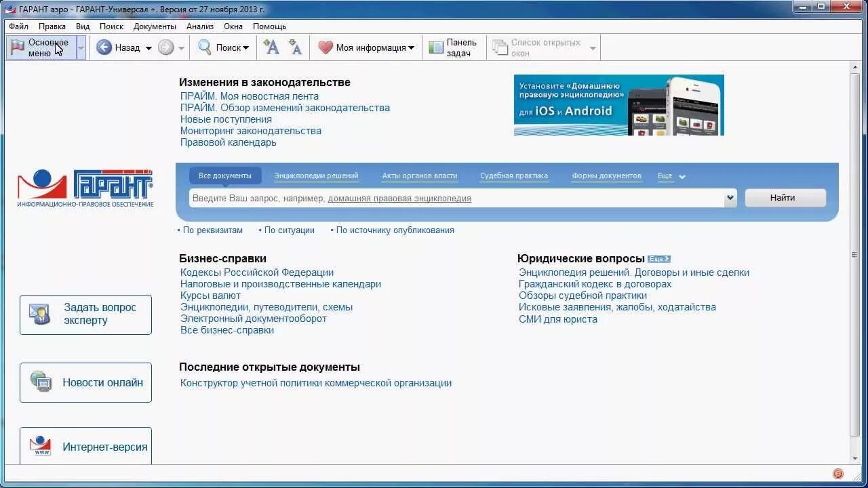Screen dimensions: 868x488
Task: Open the Файл menu
Action: [19, 26]
